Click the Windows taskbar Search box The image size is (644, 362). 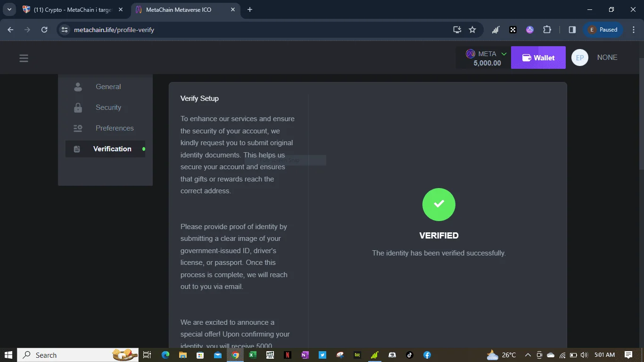click(78, 355)
